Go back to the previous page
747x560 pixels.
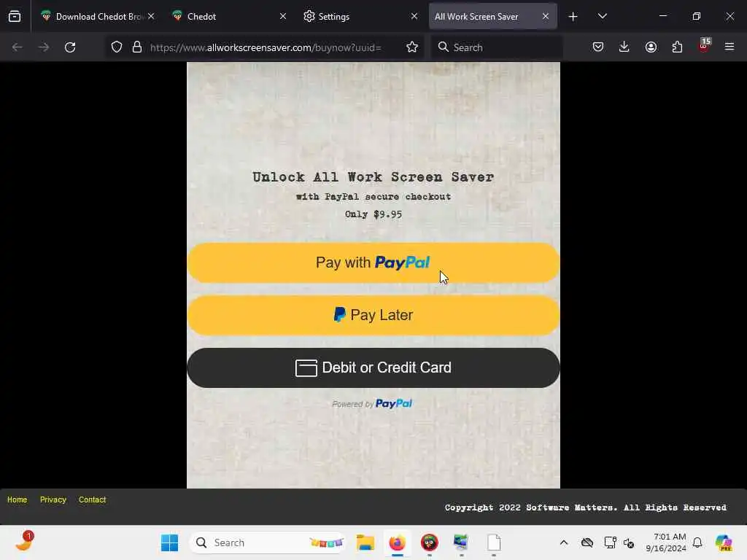tap(18, 47)
